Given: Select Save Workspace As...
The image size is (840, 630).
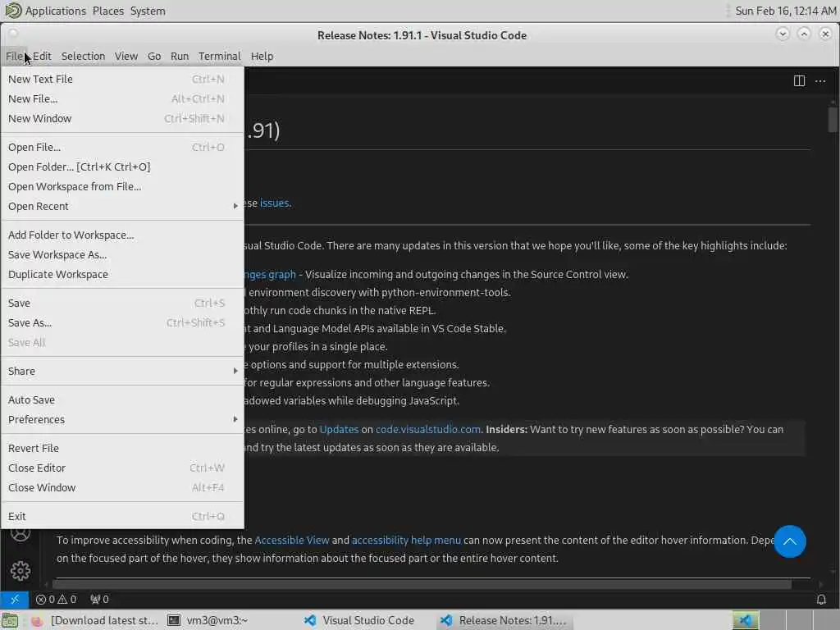Looking at the screenshot, I should click(x=123, y=254).
